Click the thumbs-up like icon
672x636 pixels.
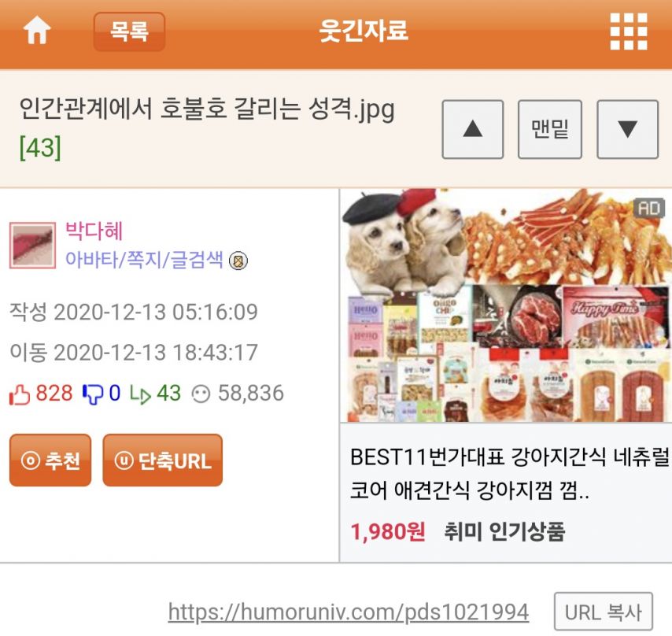(x=20, y=394)
